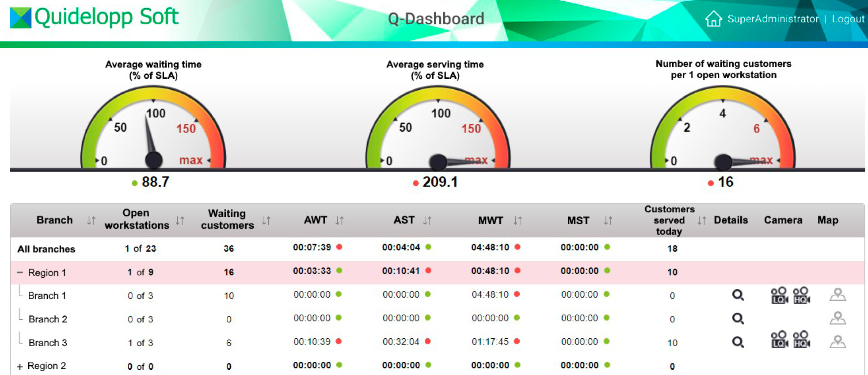Click the Quidelopp Soft logo icon
Image resolution: width=868 pixels, height=375 pixels.
[21, 18]
